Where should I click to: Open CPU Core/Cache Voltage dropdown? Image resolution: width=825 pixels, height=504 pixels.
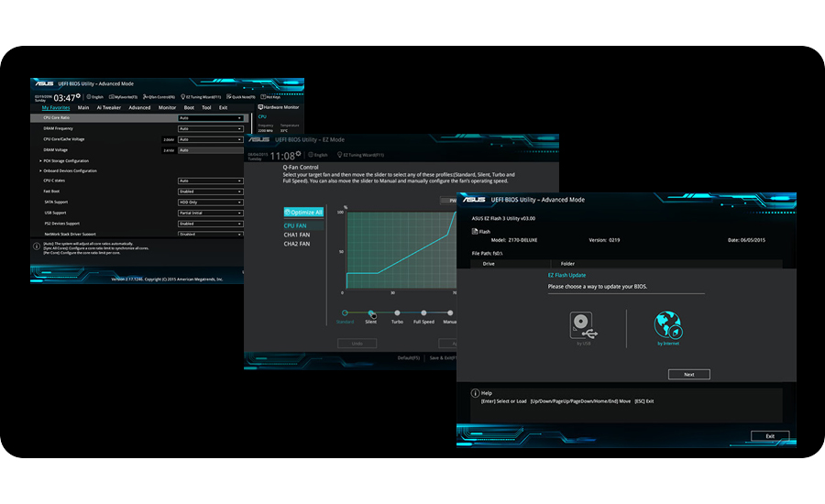(x=211, y=139)
